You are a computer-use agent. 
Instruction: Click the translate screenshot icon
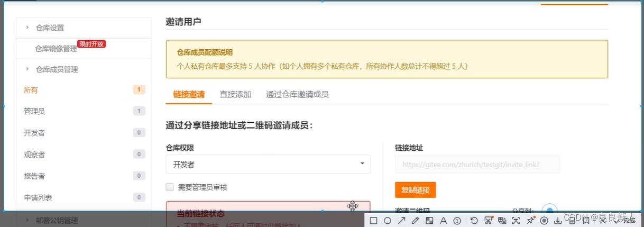pos(502,221)
